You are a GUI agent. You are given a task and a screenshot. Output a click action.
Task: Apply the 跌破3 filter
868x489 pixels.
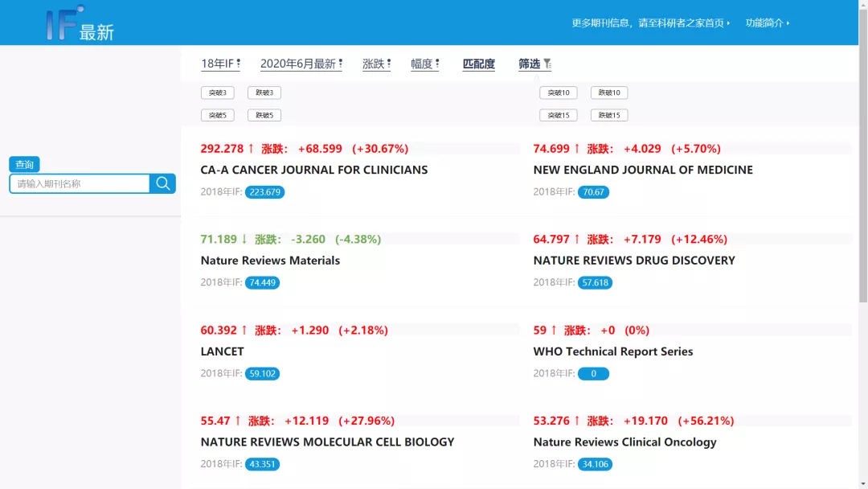264,92
